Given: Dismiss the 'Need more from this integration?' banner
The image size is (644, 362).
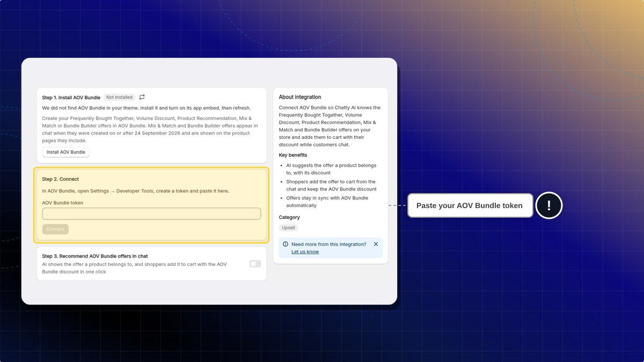Looking at the screenshot, I should tap(376, 244).
